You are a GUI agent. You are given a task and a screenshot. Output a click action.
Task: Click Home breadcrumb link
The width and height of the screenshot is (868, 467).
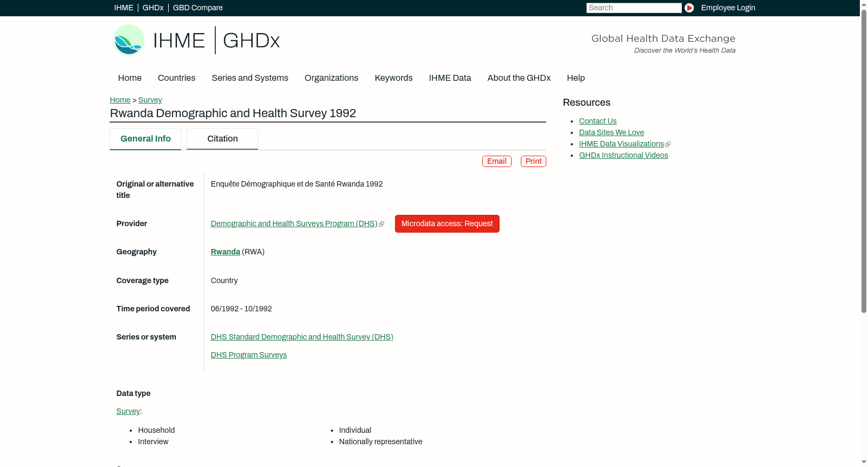[120, 100]
